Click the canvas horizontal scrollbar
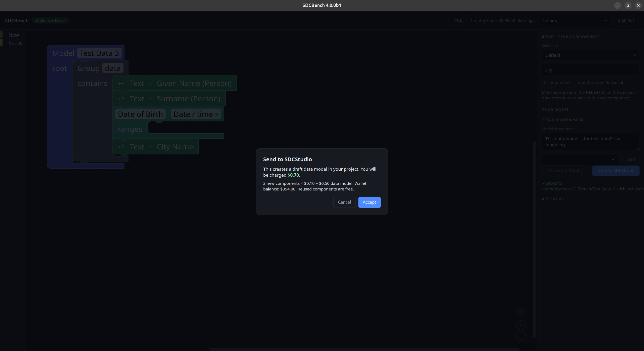The height and width of the screenshot is (351, 644). [364, 349]
